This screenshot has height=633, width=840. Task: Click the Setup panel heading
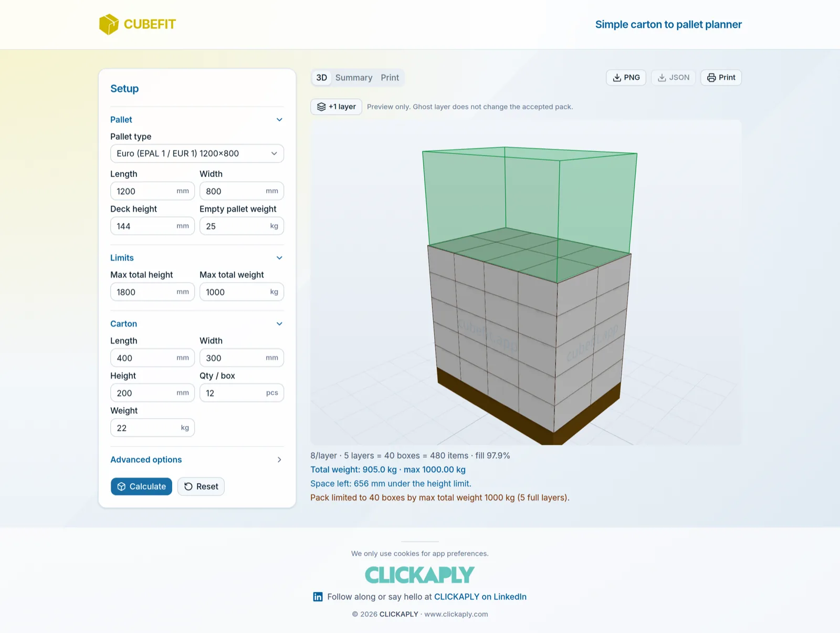pyautogui.click(x=124, y=89)
